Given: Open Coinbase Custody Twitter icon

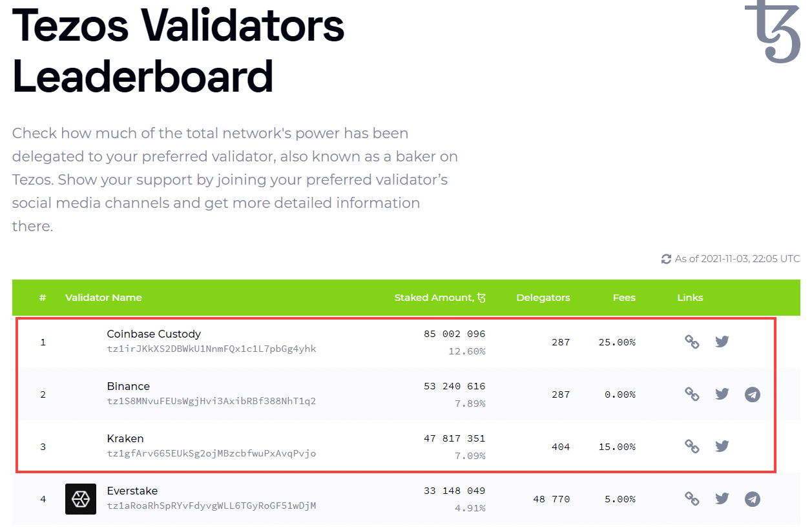Looking at the screenshot, I should pyautogui.click(x=722, y=342).
